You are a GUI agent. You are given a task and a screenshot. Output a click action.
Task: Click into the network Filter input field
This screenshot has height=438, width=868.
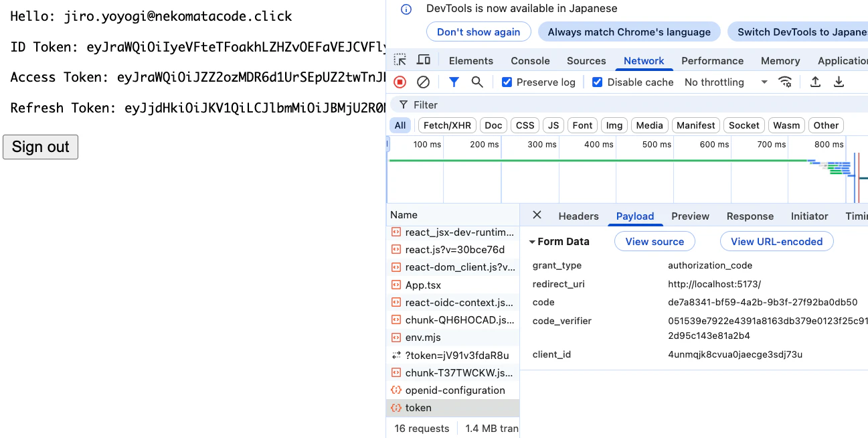click(629, 104)
